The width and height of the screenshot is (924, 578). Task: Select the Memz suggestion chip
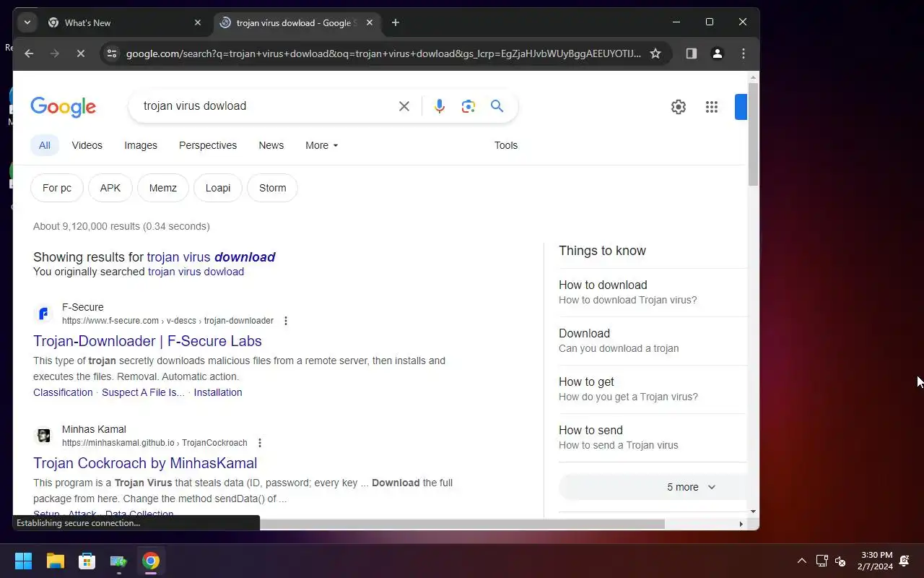[x=163, y=188]
